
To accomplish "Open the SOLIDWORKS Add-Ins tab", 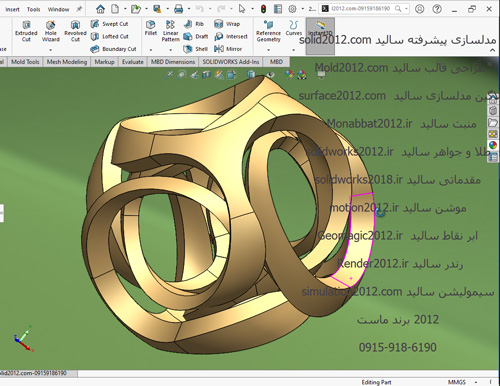I will (231, 62).
